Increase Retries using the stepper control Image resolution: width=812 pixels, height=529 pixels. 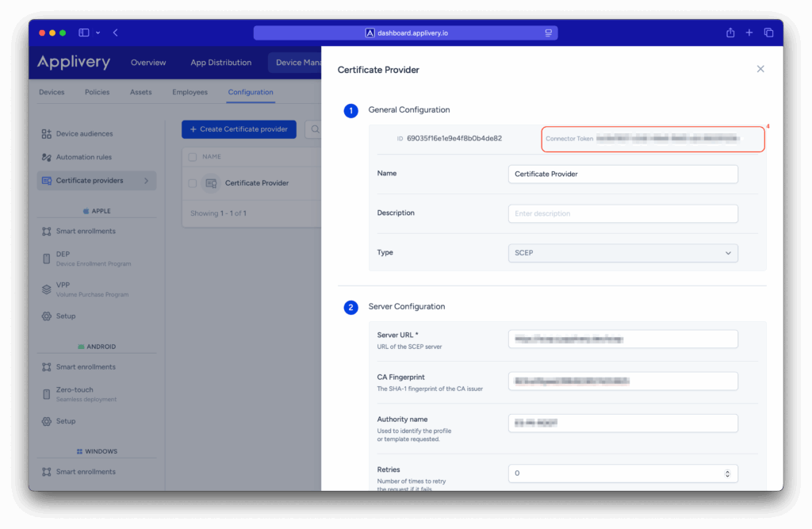tap(726, 470)
